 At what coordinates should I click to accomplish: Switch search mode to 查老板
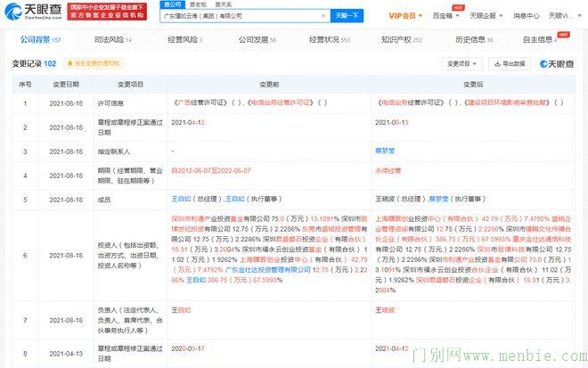tap(209, 4)
